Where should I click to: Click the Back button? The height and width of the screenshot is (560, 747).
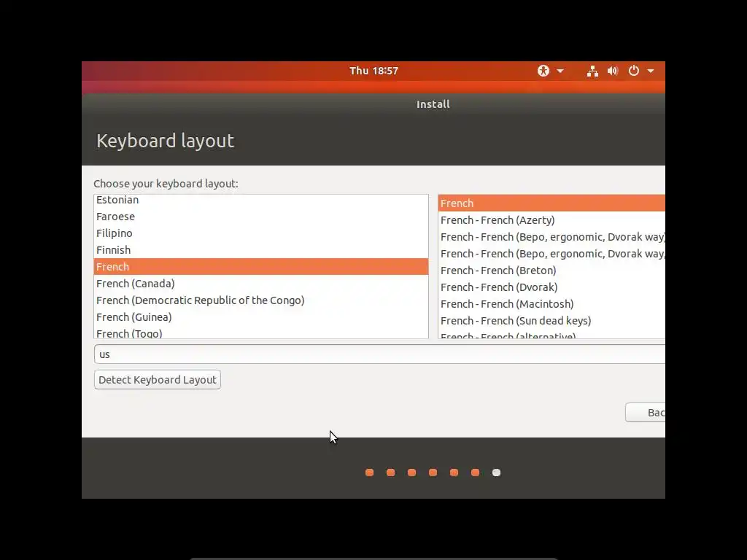click(x=646, y=413)
